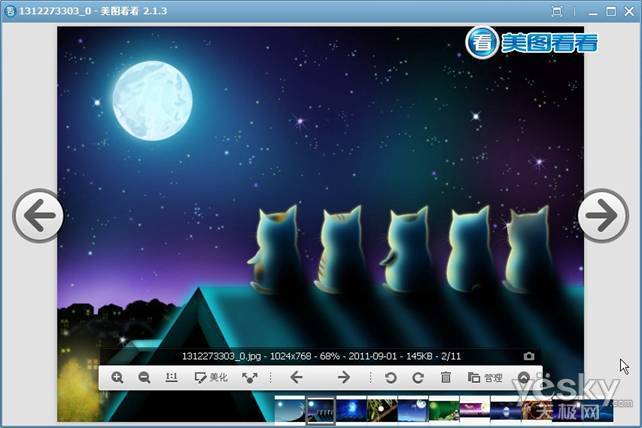642x428 pixels.
Task: Click large right arrow for next picture
Action: click(x=603, y=215)
